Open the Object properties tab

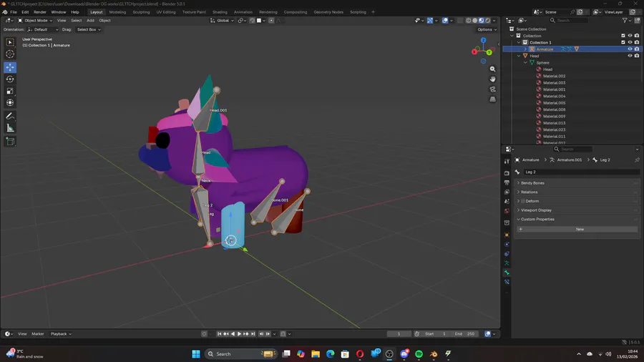coord(507,235)
